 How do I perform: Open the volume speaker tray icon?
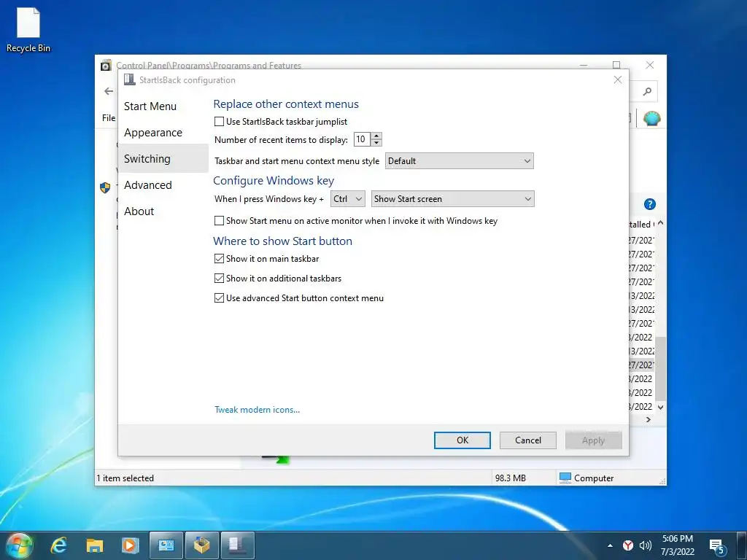646,545
